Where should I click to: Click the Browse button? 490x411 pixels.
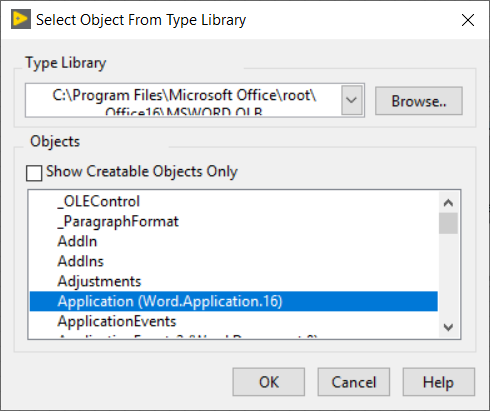[419, 101]
